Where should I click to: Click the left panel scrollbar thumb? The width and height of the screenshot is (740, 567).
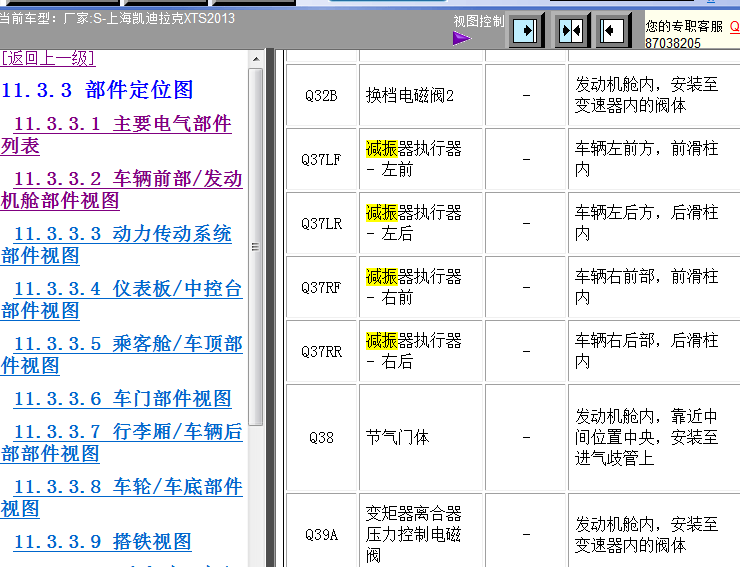[256, 247]
